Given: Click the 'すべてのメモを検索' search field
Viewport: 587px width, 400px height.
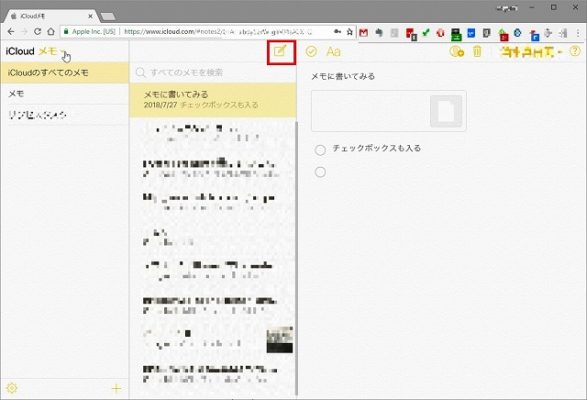Looking at the screenshot, I should [x=213, y=72].
